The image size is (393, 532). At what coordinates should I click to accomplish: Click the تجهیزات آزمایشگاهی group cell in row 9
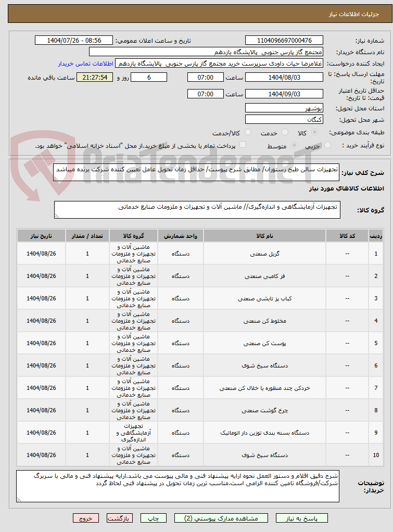coord(133,433)
